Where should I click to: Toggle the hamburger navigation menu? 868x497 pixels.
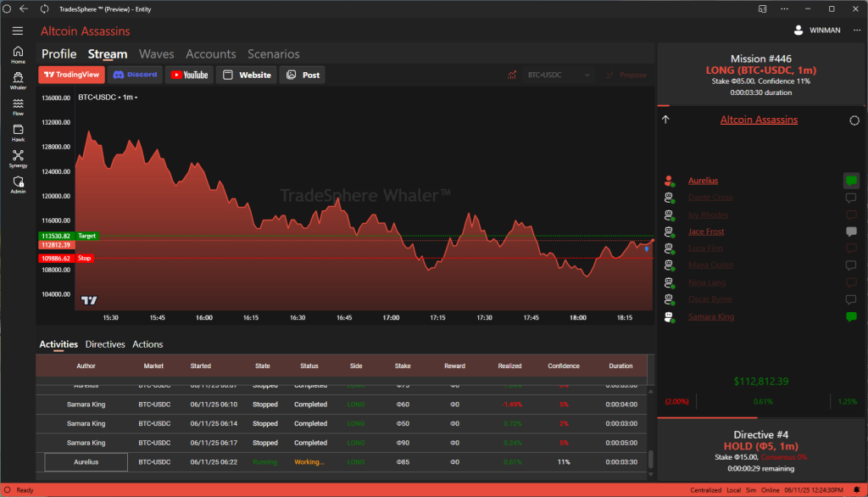[18, 31]
